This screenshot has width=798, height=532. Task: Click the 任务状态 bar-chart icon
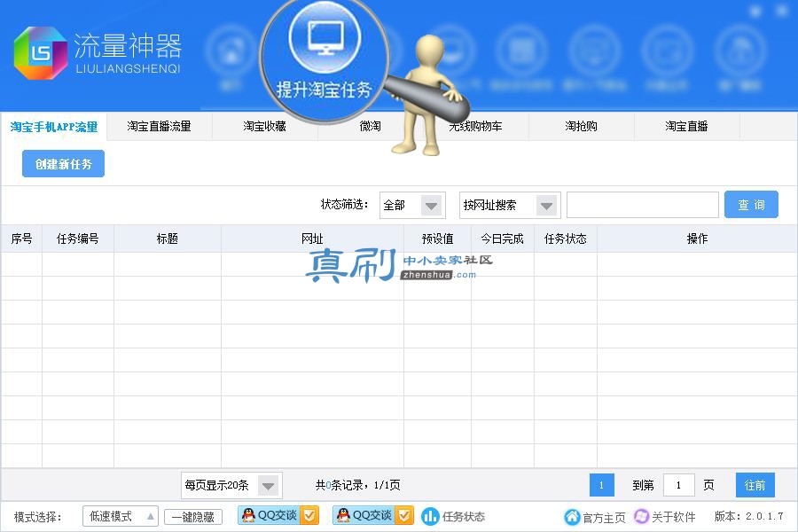430,516
